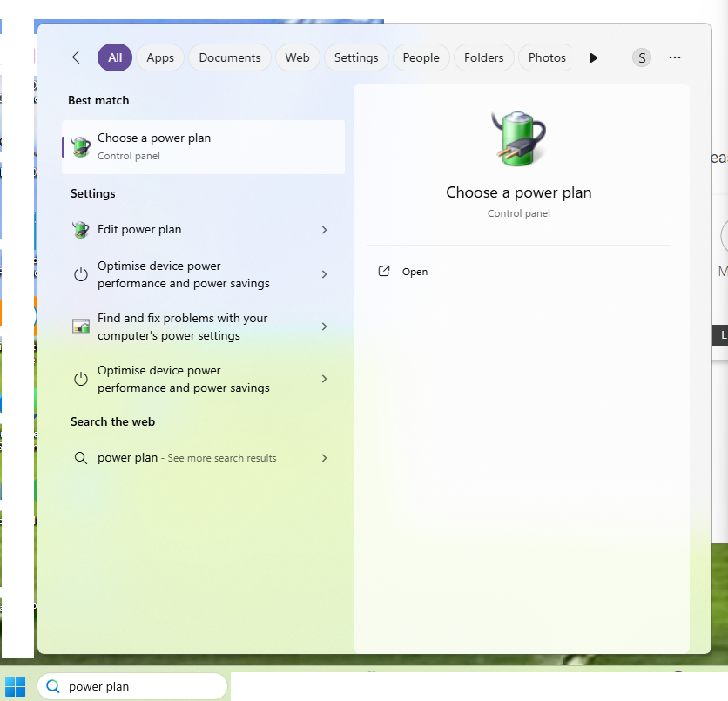Switch to the Settings filter tab

[x=356, y=57]
